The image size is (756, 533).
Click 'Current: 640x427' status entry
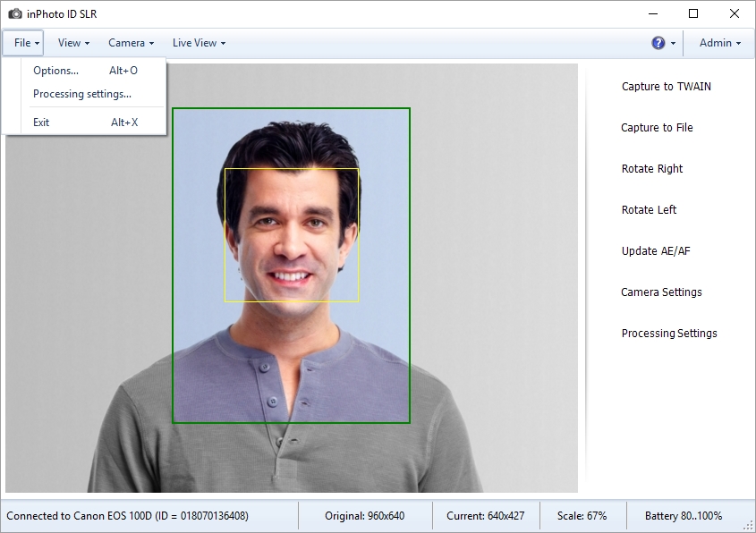pyautogui.click(x=485, y=516)
